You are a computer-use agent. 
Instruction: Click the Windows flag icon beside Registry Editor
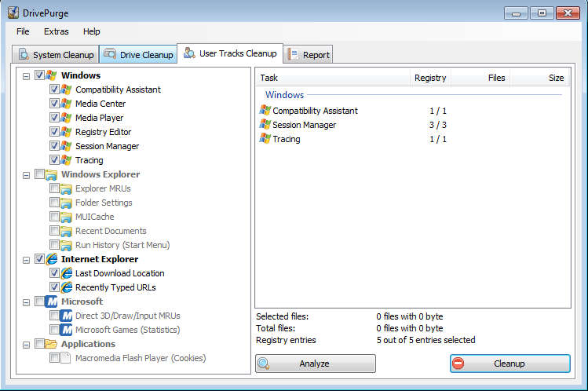point(66,132)
